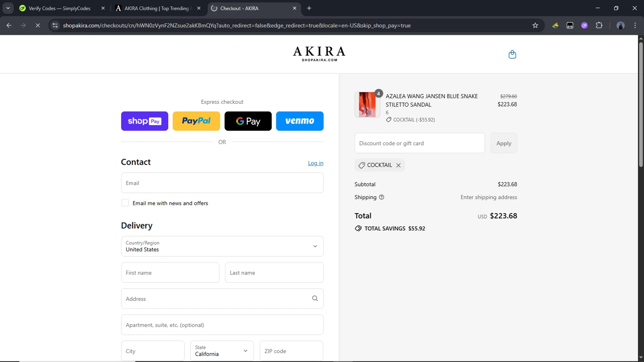Click the Apply discount button
This screenshot has width=644, height=362.
tap(504, 143)
